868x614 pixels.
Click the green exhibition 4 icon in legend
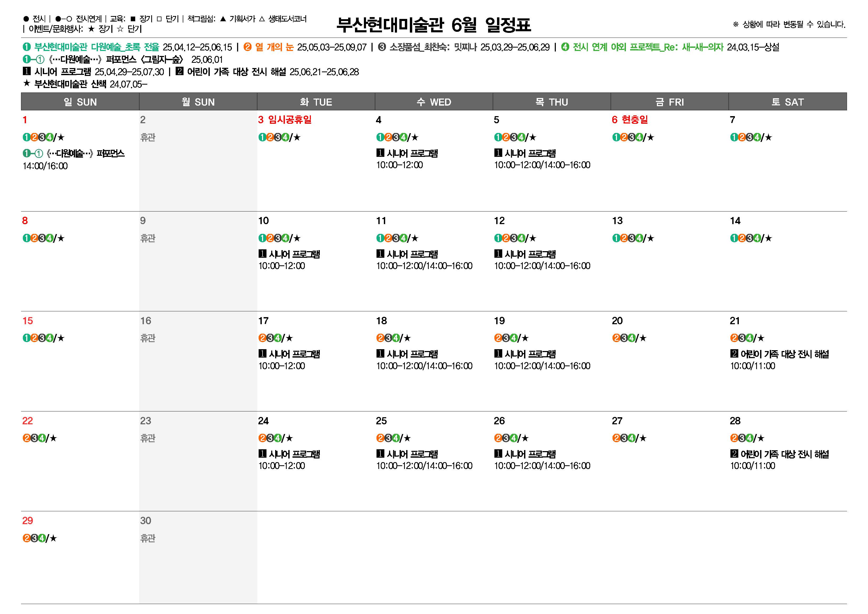coord(565,47)
